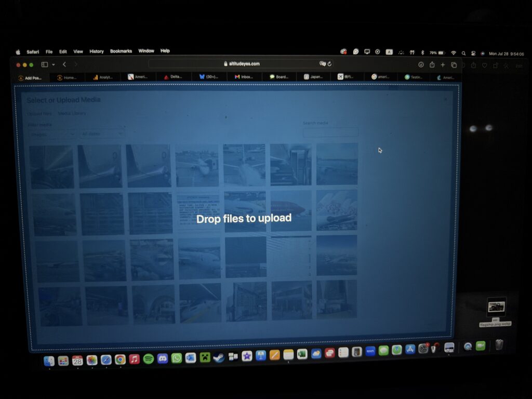This screenshot has height=399, width=532.
Task: Open the Wi-Fi status menu
Action: [x=453, y=53]
